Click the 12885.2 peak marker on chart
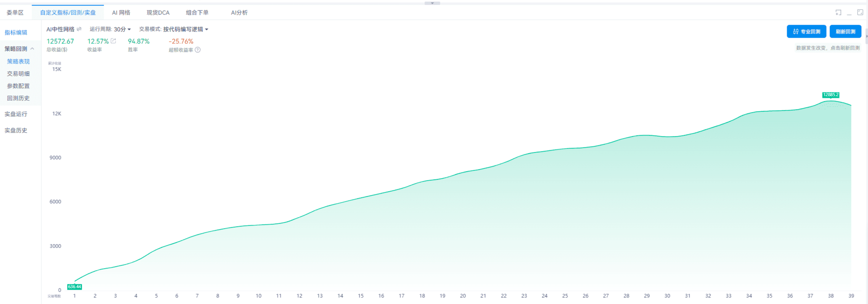 [831, 95]
